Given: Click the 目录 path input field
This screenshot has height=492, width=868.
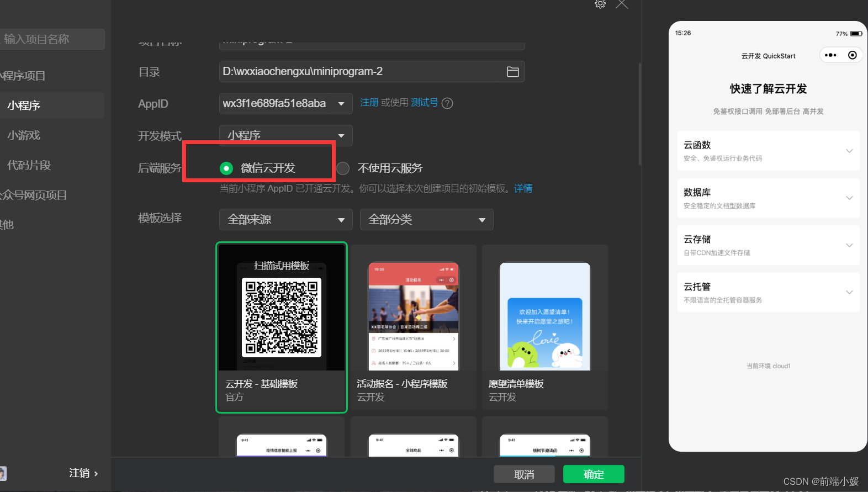Looking at the screenshot, I should [x=372, y=72].
